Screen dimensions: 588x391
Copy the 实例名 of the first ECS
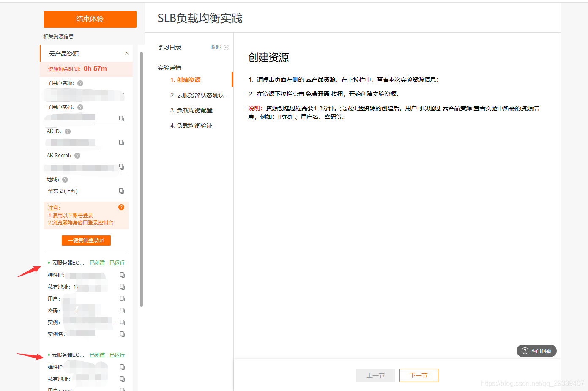(122, 334)
